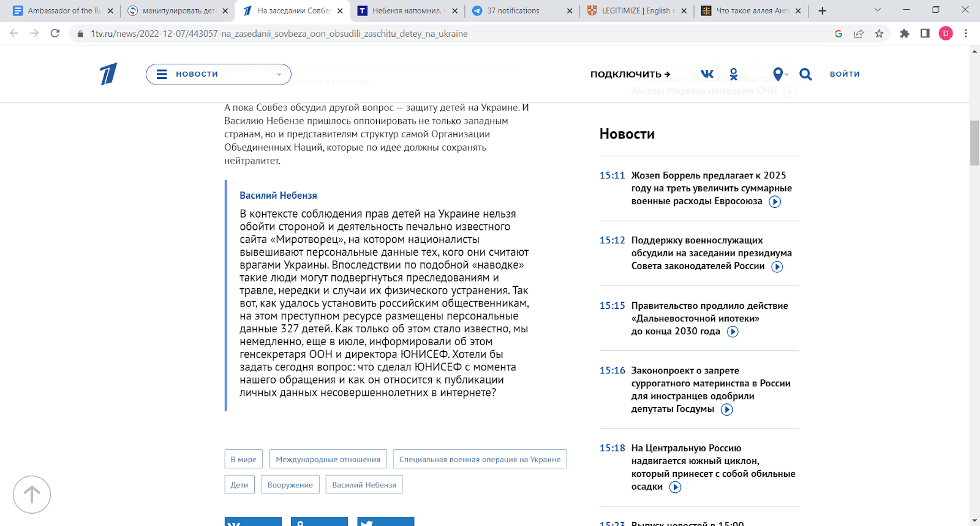
Task: Click the scrollbar down arrow
Action: click(x=974, y=520)
